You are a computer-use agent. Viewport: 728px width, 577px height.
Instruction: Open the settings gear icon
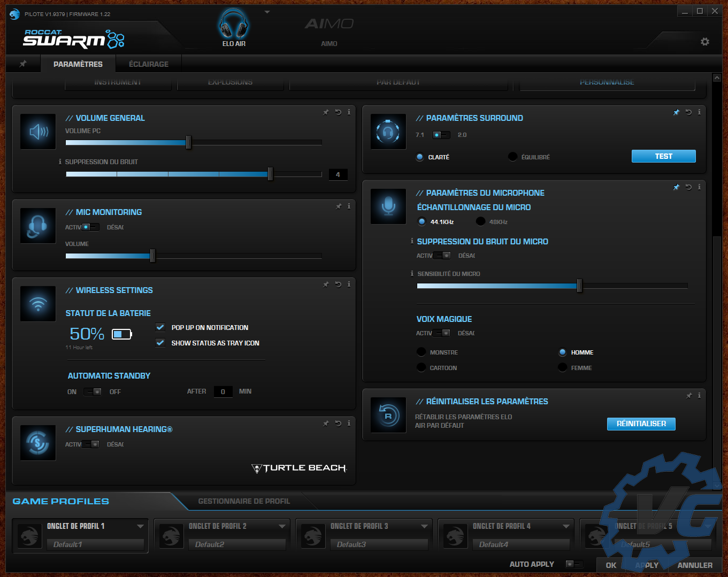705,42
